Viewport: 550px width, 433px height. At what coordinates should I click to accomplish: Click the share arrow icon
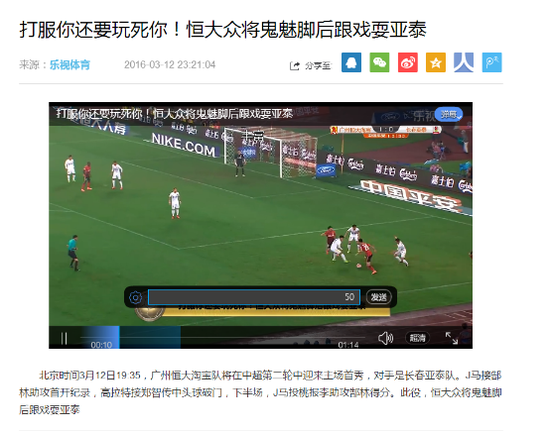coord(295,66)
